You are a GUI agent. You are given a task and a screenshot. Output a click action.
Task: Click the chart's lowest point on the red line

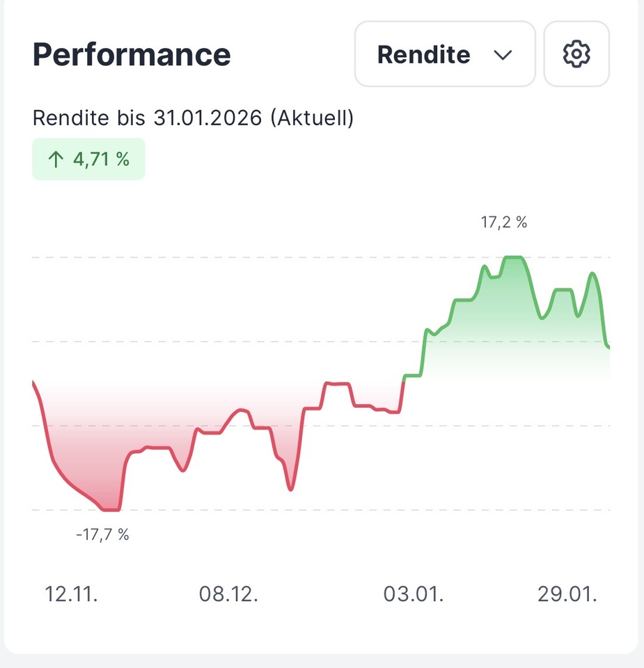(x=111, y=510)
